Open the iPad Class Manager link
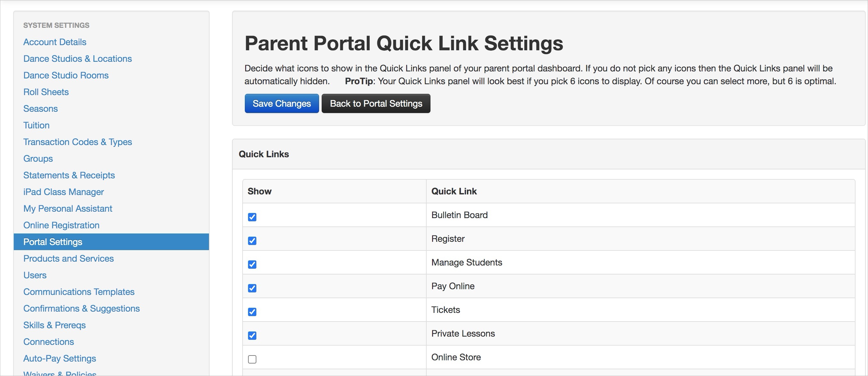The width and height of the screenshot is (868, 376). [x=63, y=192]
